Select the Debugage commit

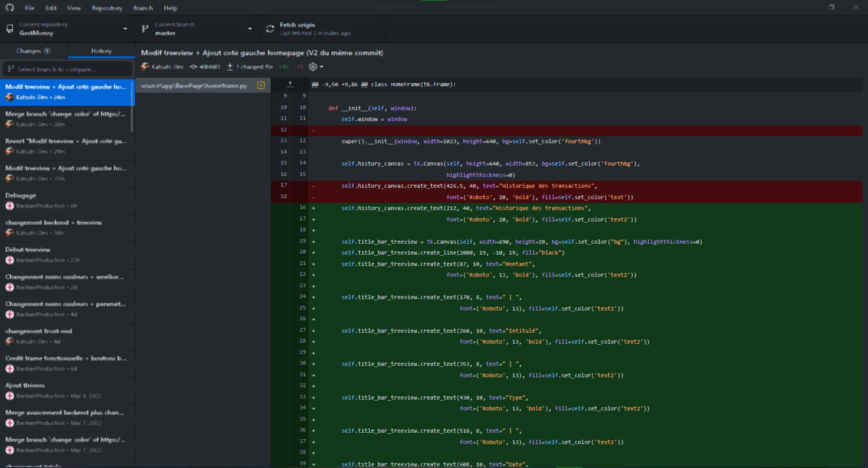tap(67, 201)
